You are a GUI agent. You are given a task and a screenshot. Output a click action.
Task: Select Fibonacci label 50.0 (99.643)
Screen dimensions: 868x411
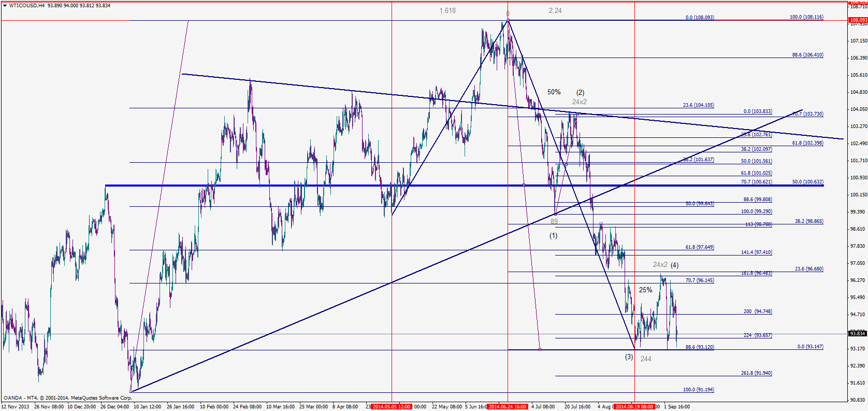click(700, 203)
